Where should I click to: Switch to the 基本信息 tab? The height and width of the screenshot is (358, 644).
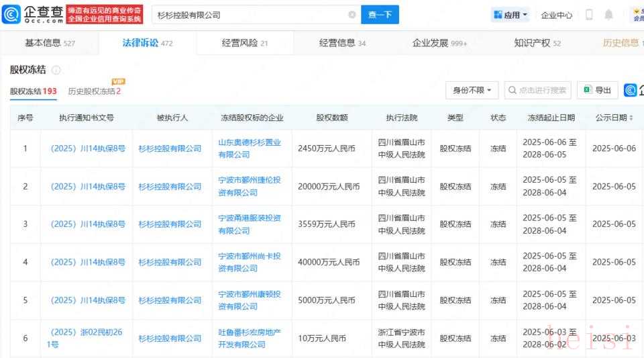[x=50, y=43]
